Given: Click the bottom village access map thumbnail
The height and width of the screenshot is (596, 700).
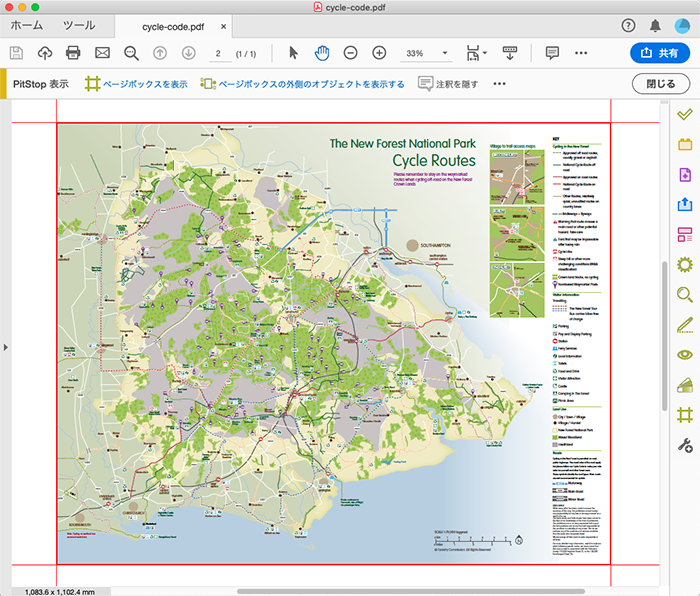Looking at the screenshot, I should point(517,290).
